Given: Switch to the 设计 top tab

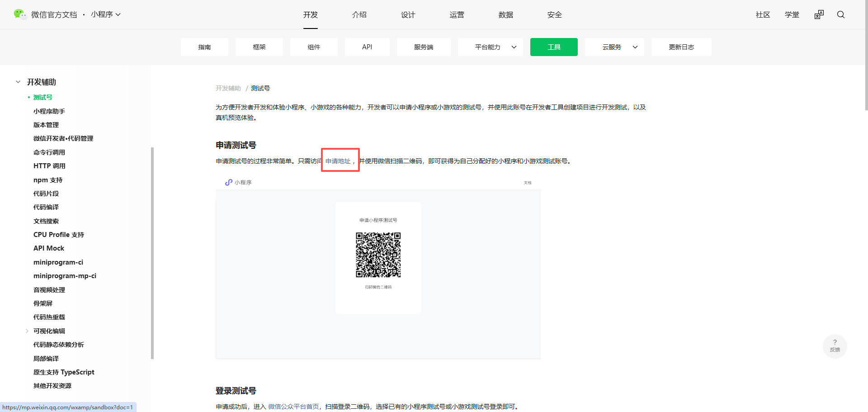Looking at the screenshot, I should tap(408, 14).
